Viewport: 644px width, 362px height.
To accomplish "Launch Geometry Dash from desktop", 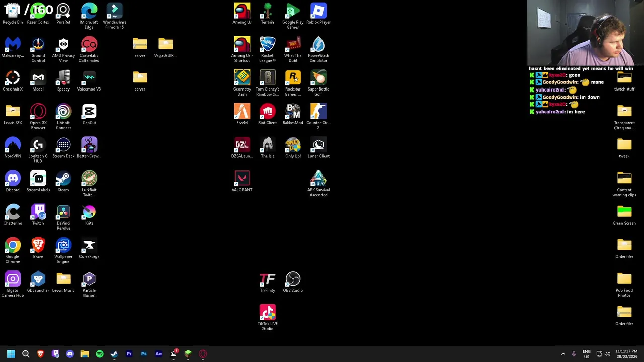I will [x=242, y=83].
